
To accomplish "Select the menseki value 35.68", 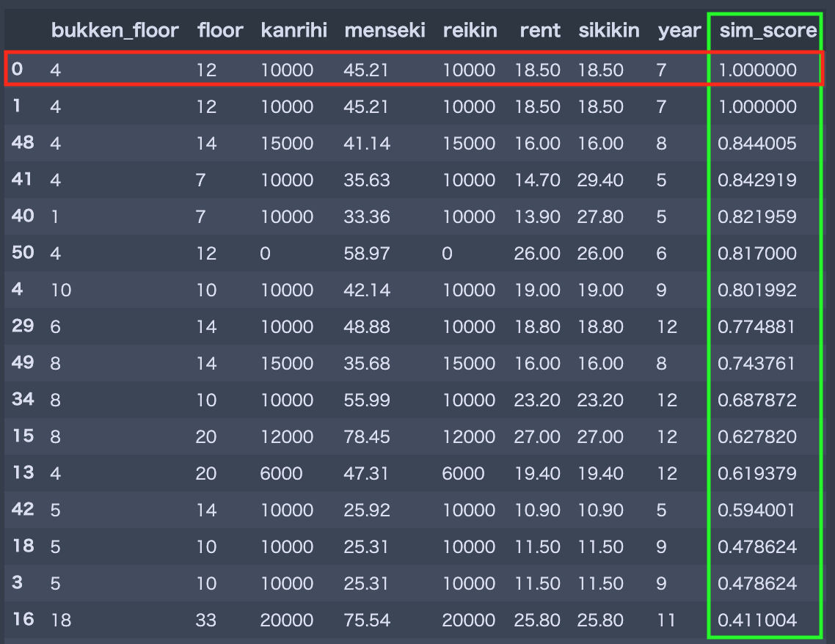I will (x=367, y=363).
